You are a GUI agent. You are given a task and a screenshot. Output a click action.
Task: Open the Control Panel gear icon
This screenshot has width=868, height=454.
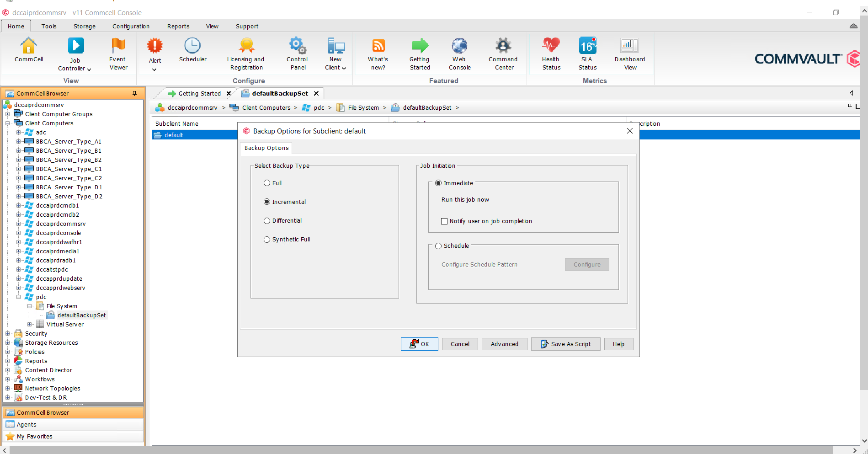click(x=297, y=46)
